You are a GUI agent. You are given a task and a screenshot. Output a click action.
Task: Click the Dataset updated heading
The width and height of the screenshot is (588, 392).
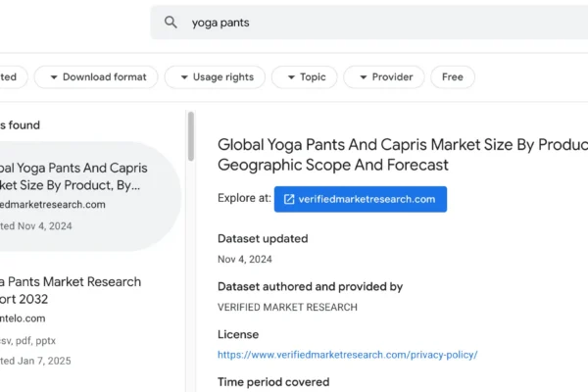[263, 238]
